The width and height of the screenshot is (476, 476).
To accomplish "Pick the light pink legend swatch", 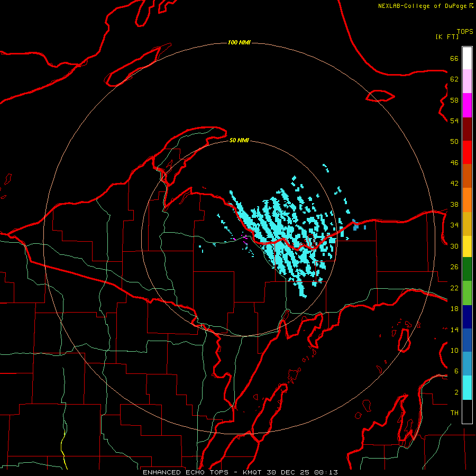I will (x=467, y=81).
